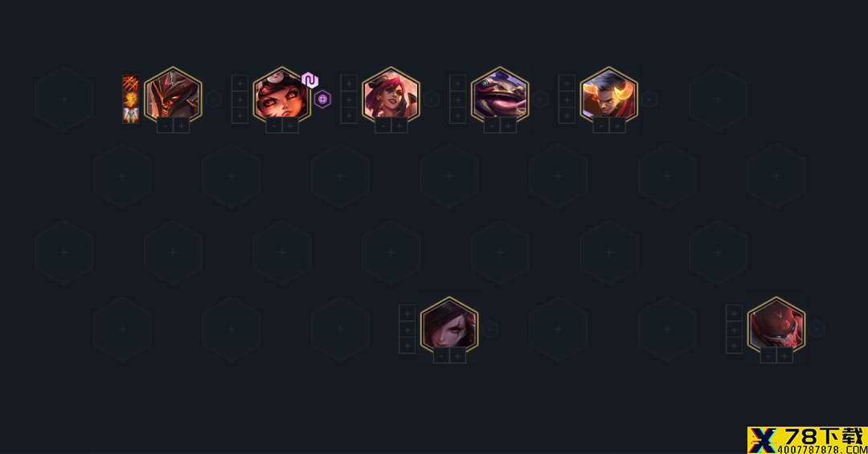
Task: Select the frog champion portrait
Action: coord(500,95)
